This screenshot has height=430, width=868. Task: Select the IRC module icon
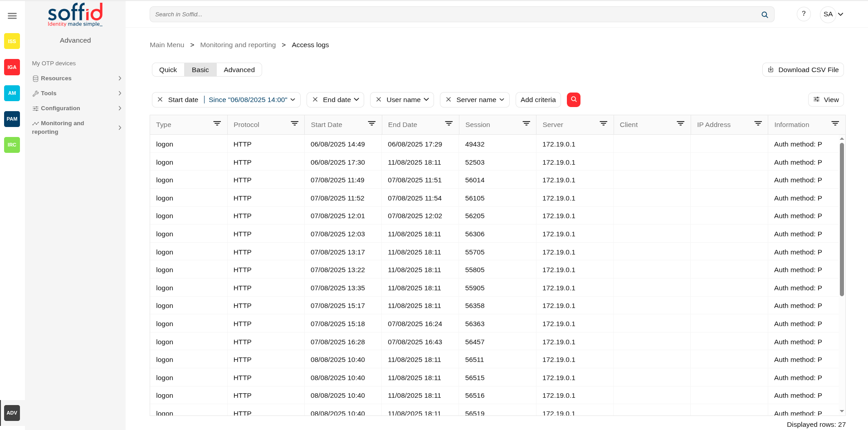(x=12, y=145)
